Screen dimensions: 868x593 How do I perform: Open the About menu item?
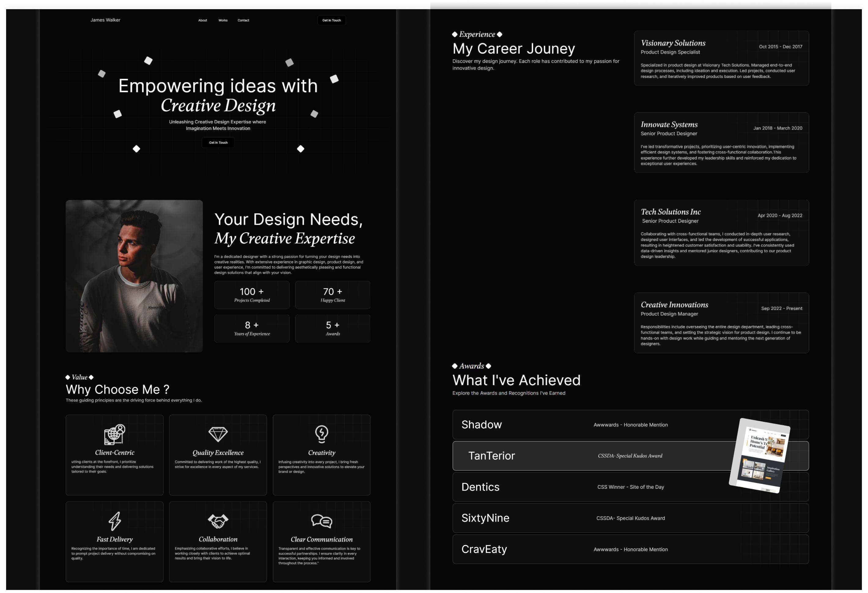[x=202, y=20]
